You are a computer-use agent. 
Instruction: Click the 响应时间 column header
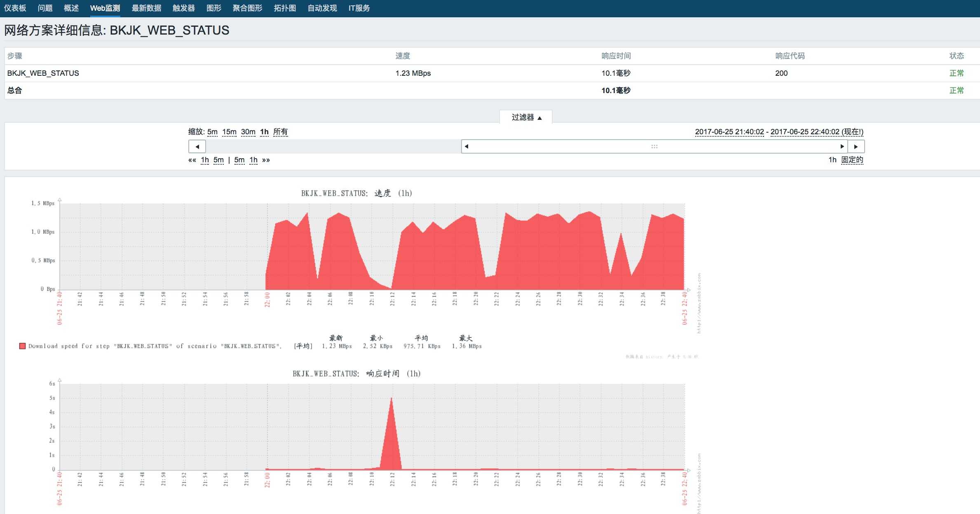click(616, 56)
